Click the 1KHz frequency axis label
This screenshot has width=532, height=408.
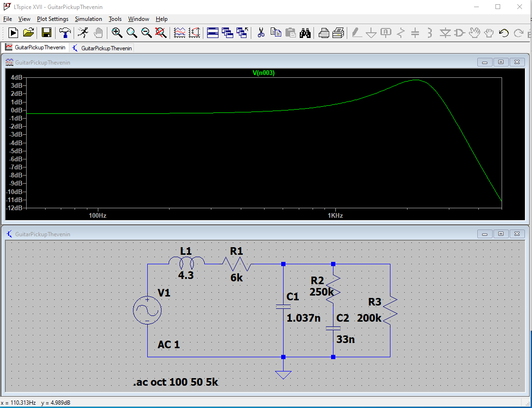(335, 215)
